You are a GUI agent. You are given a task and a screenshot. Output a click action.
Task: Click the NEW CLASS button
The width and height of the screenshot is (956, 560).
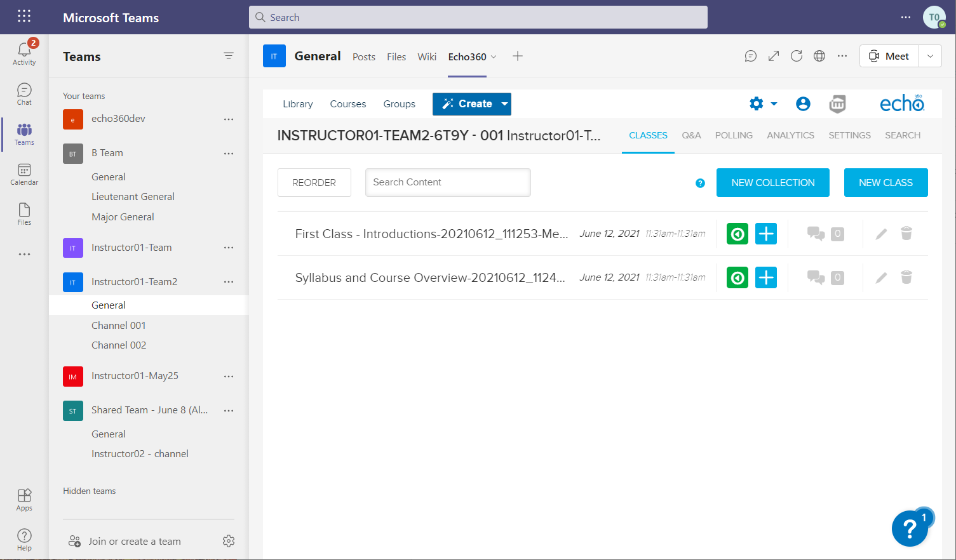pos(885,183)
